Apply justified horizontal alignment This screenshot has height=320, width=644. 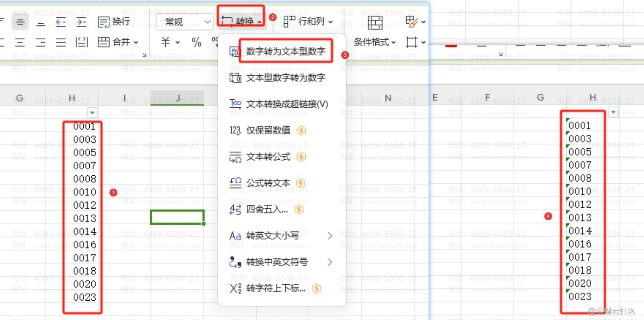(61, 42)
